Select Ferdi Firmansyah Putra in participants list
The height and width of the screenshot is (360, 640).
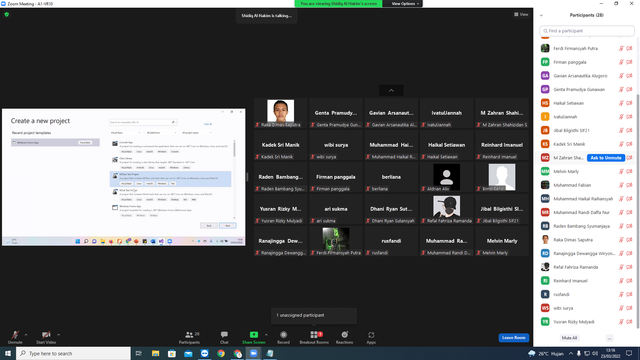(x=586, y=48)
